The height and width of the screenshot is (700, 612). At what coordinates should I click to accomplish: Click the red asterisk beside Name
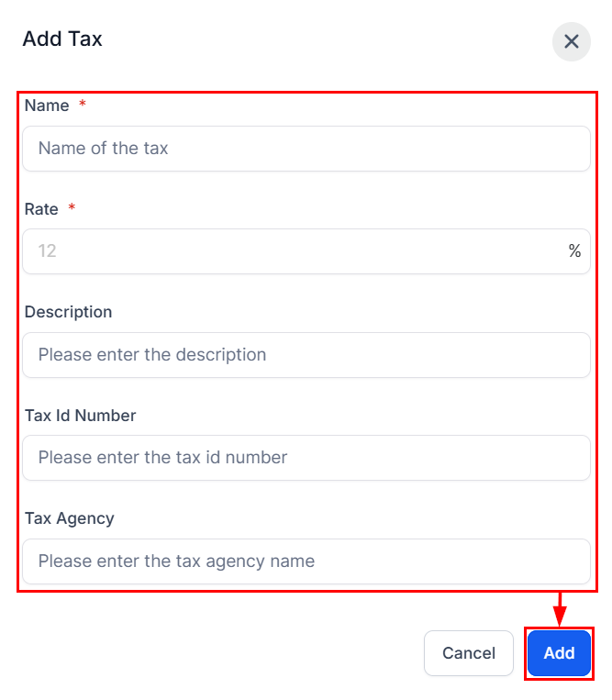[83, 106]
